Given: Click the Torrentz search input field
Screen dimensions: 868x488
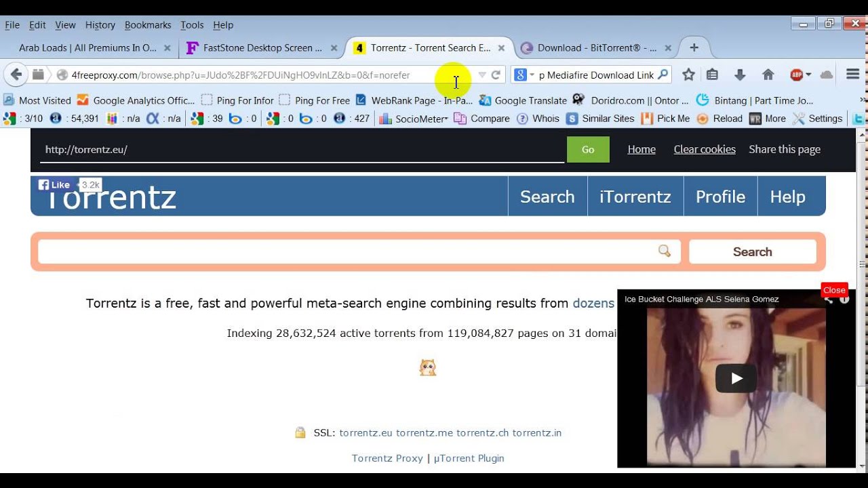Looking at the screenshot, I should tap(359, 251).
